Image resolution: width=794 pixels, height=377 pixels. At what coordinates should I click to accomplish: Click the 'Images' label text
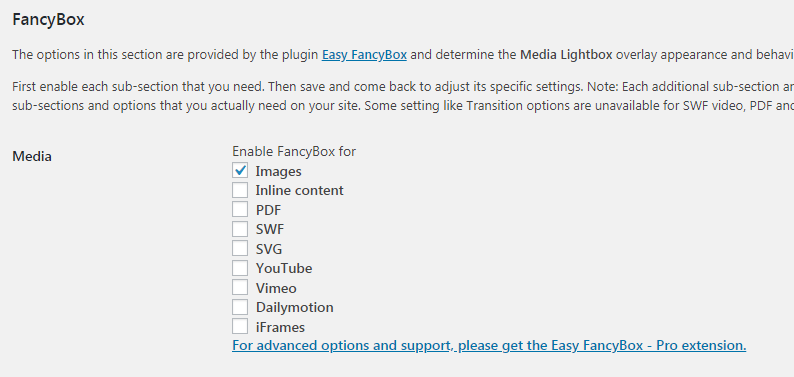coord(279,172)
